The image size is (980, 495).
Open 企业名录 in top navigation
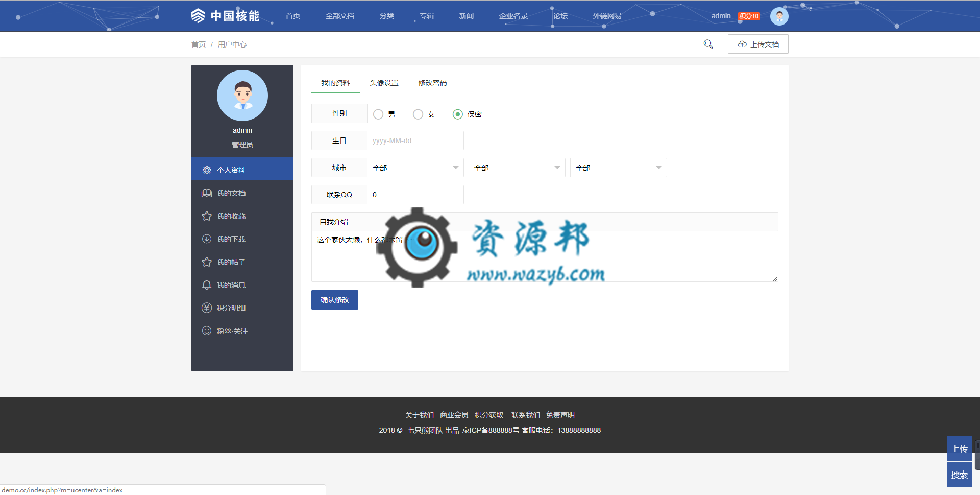click(x=513, y=16)
